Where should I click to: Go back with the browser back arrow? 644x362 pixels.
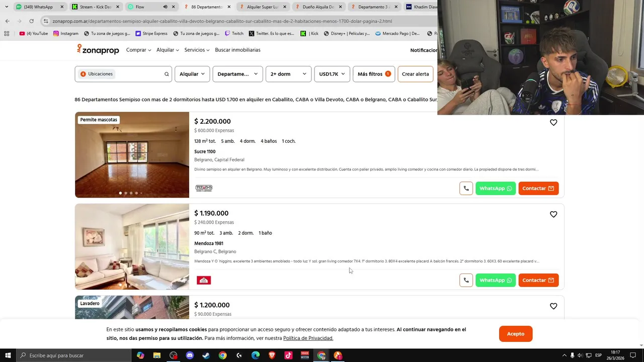(x=7, y=21)
